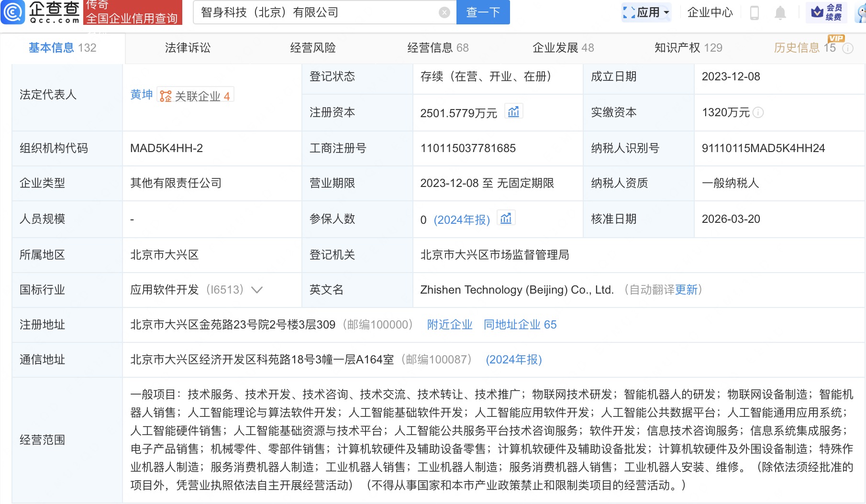This screenshot has height=504, width=866.
Task: Open related companies 关联企业 4
Action: point(195,96)
